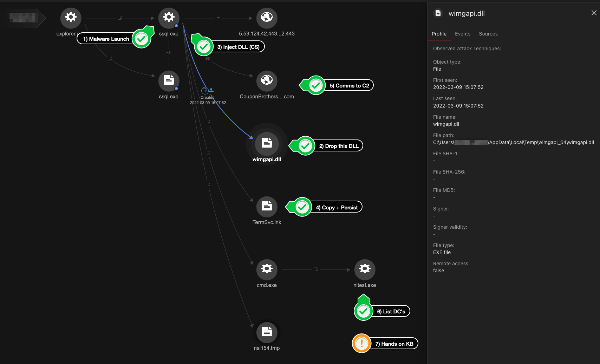Select the nltest.exe process node
The width and height of the screenshot is (600, 364).
[x=365, y=269]
